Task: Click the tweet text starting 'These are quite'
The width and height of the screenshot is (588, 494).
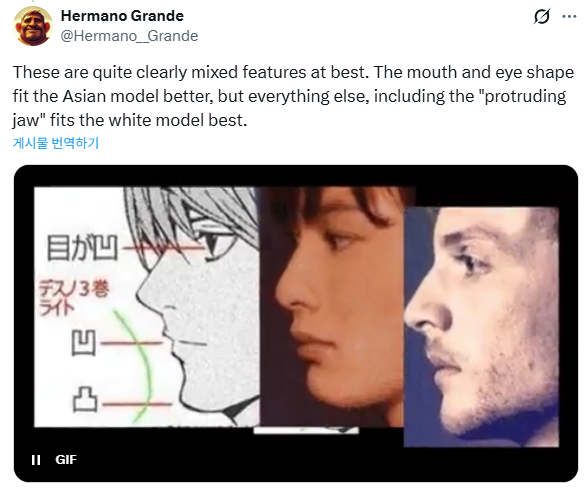Action: (293, 96)
